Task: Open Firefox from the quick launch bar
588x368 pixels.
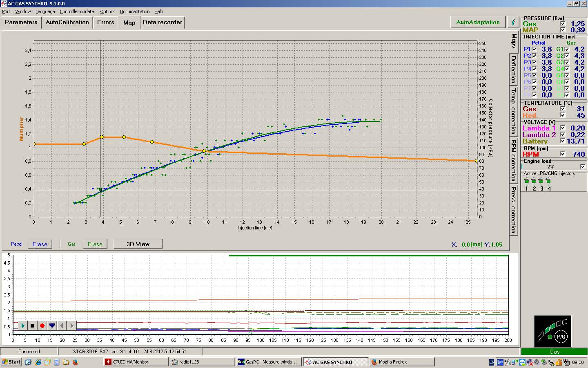Action: click(75, 362)
